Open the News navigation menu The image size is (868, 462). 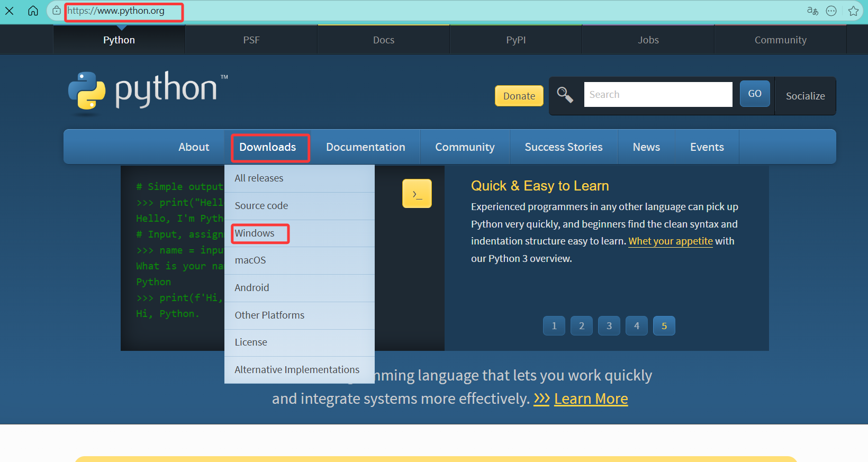tap(646, 147)
